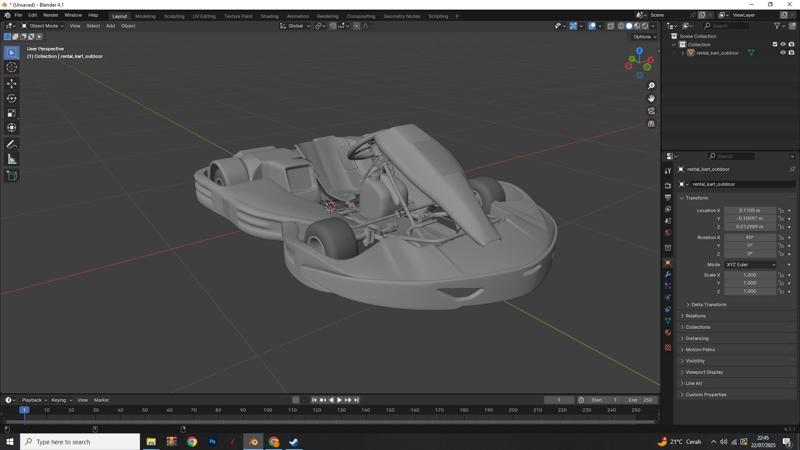Choose the Measure tool
800x450 pixels.
coord(12,159)
